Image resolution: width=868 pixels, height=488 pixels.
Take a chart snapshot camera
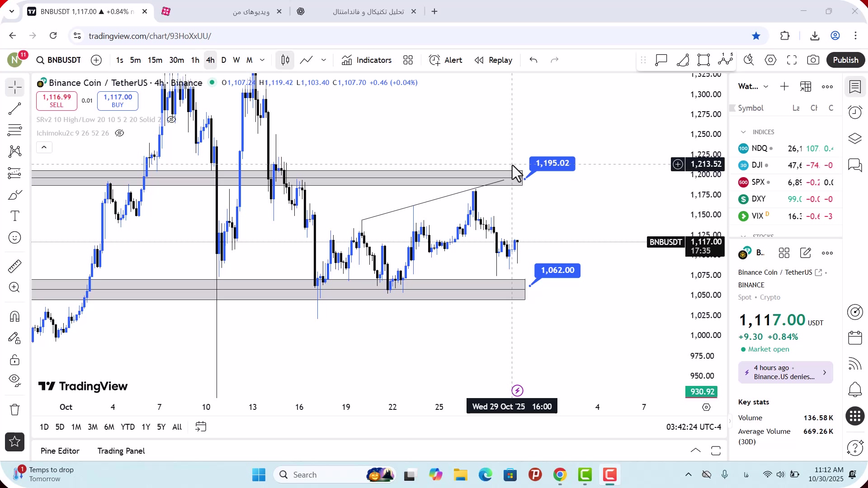click(813, 60)
